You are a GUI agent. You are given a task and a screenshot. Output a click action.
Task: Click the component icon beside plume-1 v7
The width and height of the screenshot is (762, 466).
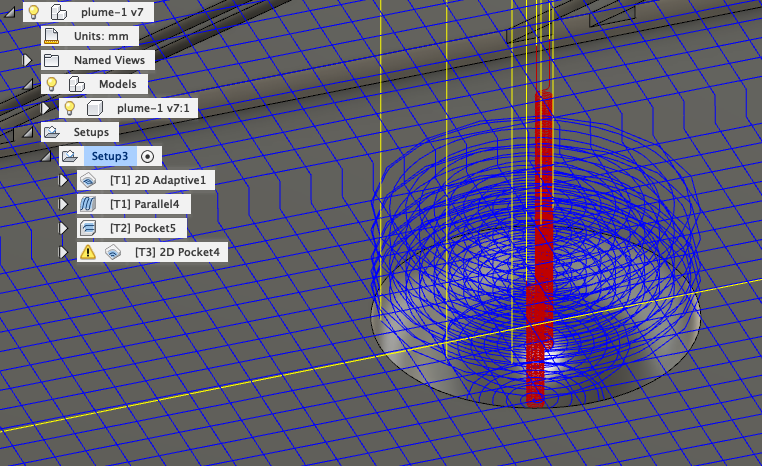coord(59,12)
